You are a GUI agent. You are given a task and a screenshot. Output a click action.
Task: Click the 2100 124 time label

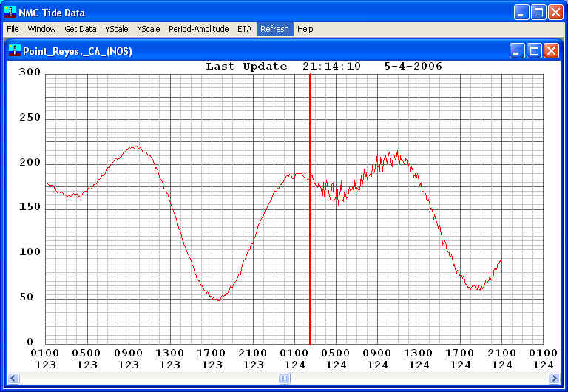coord(501,359)
